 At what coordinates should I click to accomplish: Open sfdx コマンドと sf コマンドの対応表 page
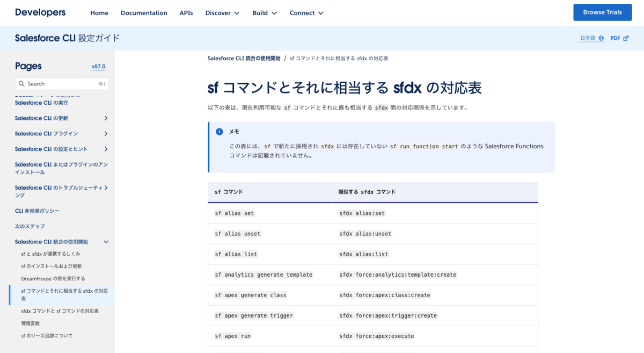(60, 311)
